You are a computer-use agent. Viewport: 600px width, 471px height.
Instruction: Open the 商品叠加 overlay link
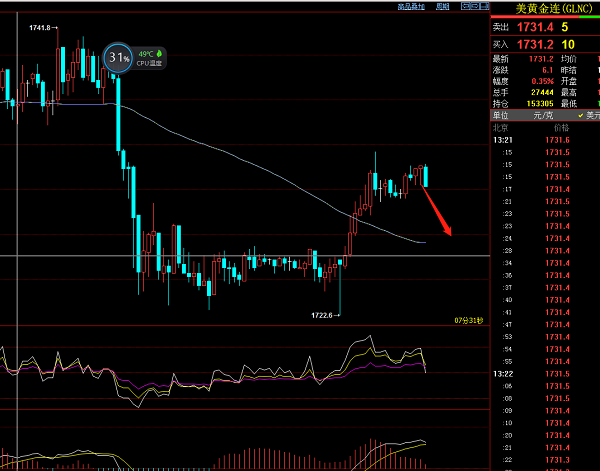tap(411, 6)
